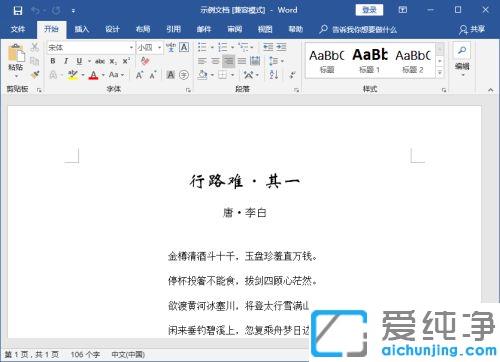Toggle distributed alignment

255,61
